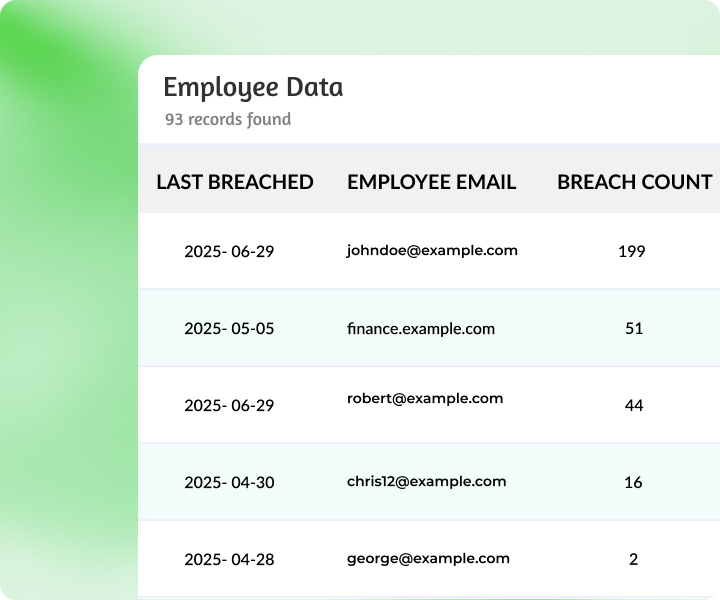This screenshot has height=600, width=720.
Task: Sort by Last Breached column header
Action: 235,182
